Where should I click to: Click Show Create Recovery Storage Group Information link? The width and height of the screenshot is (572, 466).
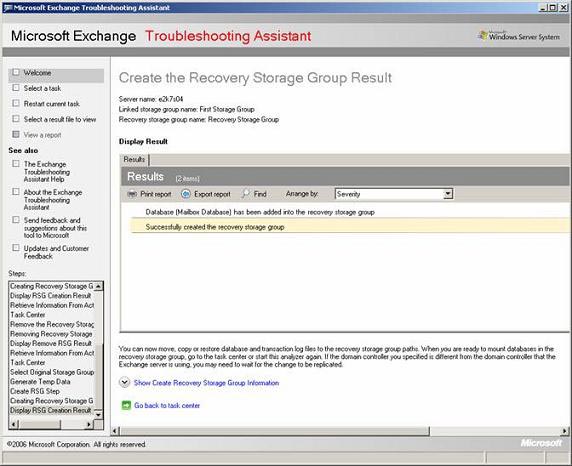click(206, 383)
